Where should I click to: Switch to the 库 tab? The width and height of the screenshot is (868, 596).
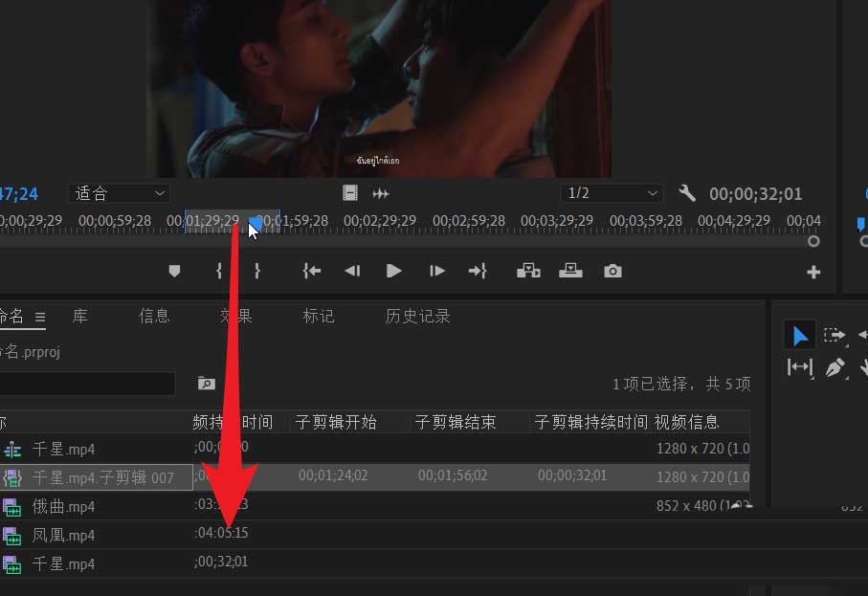[79, 316]
